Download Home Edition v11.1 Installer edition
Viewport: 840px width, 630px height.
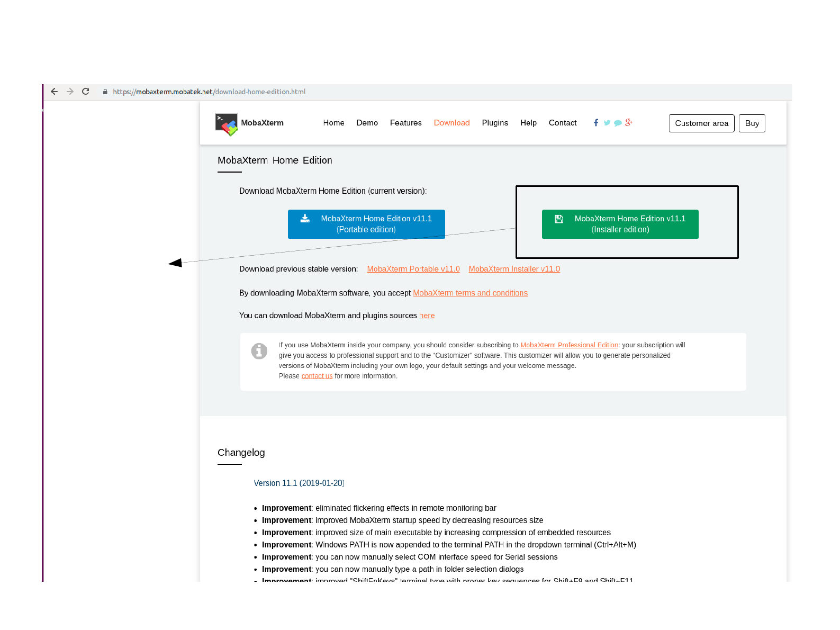point(620,224)
